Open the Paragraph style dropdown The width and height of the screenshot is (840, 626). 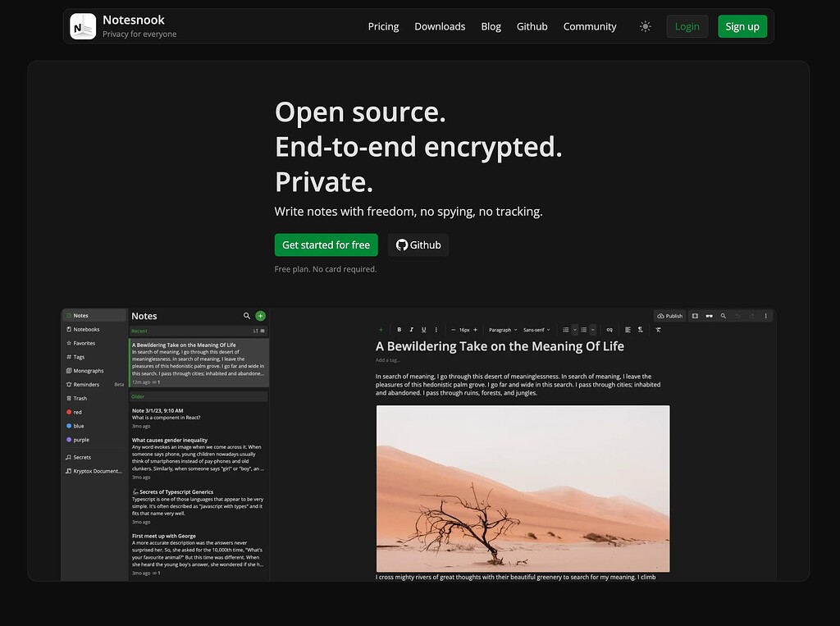pos(502,330)
